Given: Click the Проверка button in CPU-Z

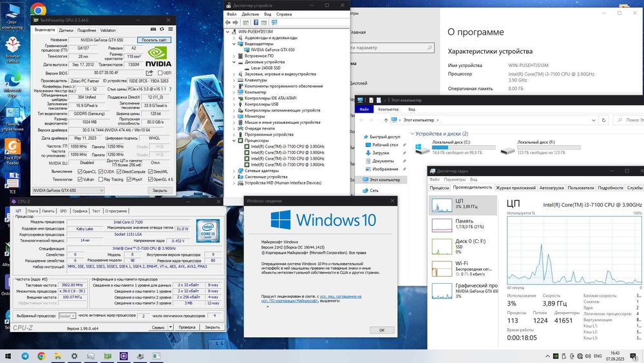Looking at the screenshot, I should (187, 328).
